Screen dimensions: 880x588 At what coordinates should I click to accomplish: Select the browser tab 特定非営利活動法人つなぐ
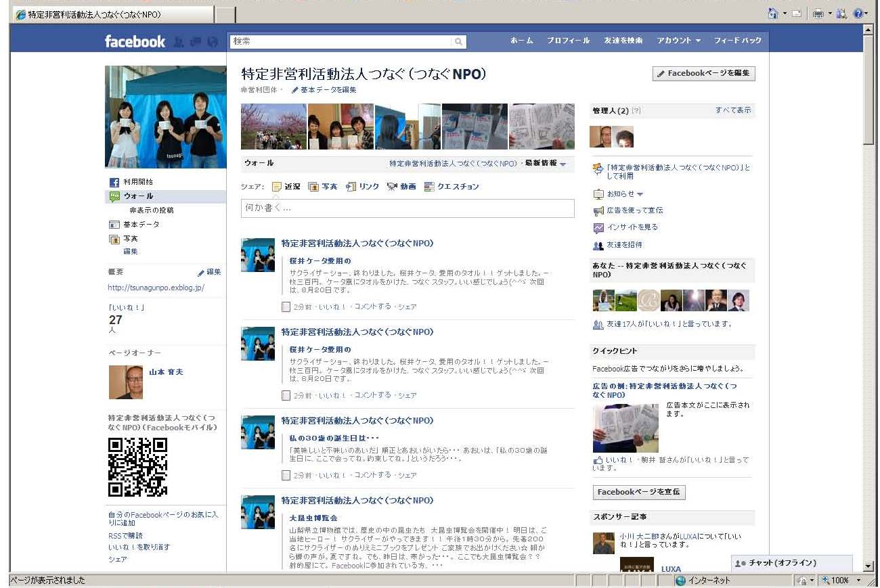[112, 15]
